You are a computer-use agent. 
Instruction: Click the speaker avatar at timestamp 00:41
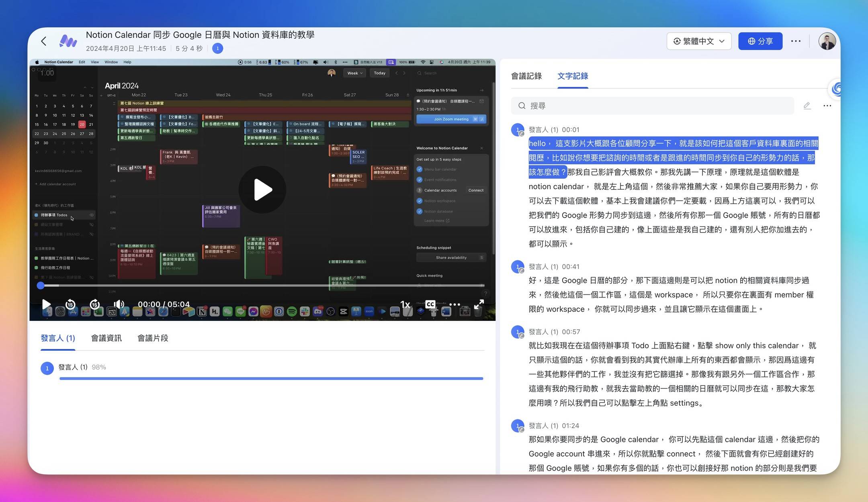518,267
